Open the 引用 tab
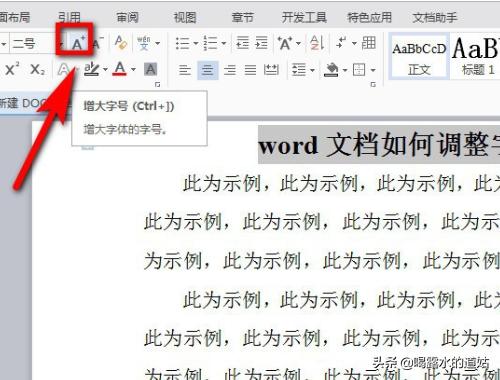 click(x=70, y=17)
